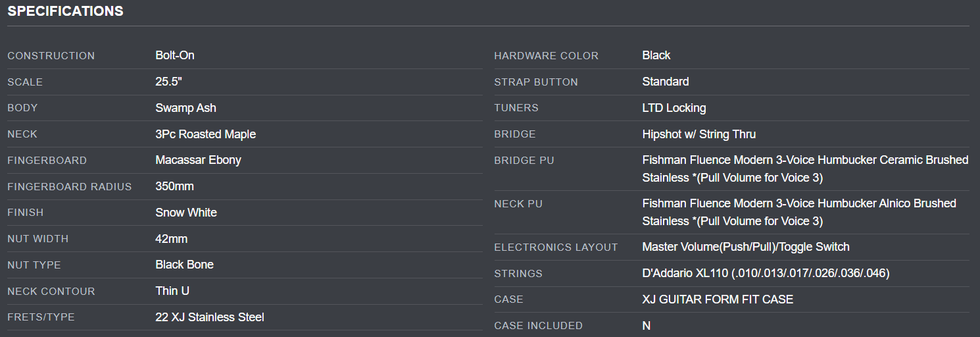The image size is (980, 337).
Task: Select the D'Addario XL110 strings value
Action: point(766,273)
